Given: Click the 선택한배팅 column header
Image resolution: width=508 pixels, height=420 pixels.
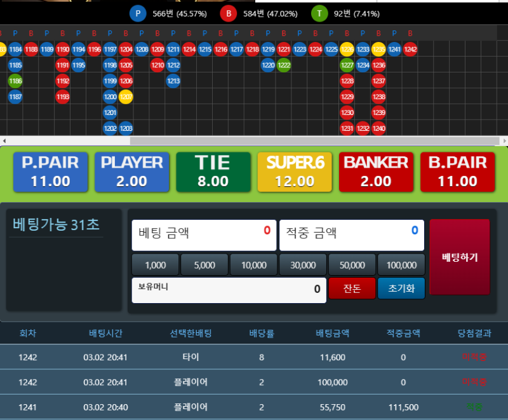Looking at the screenshot, I should click(191, 333).
